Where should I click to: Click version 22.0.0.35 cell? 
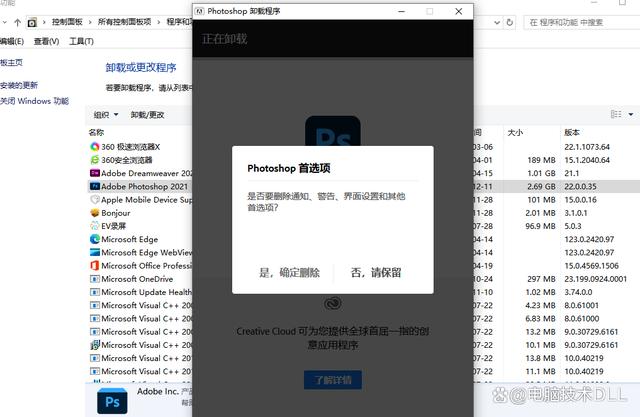[580, 186]
